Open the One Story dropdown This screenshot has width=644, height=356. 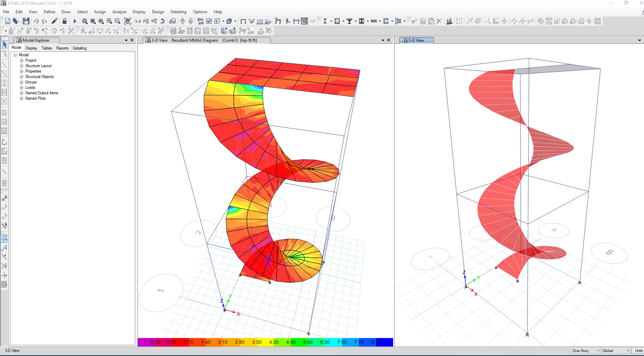point(586,351)
